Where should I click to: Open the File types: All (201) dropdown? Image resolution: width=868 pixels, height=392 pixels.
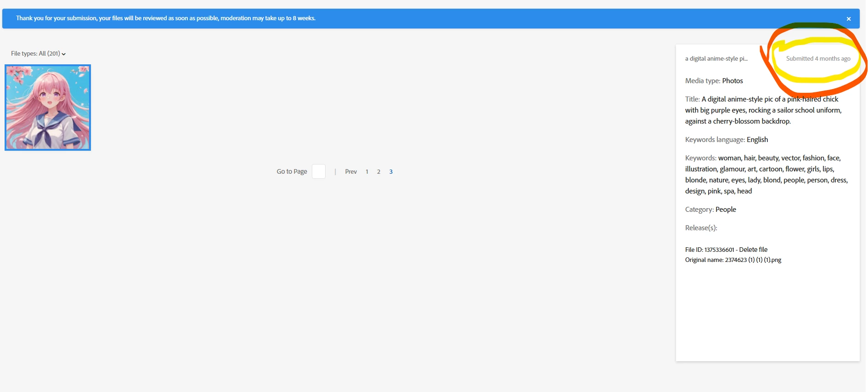click(x=39, y=54)
